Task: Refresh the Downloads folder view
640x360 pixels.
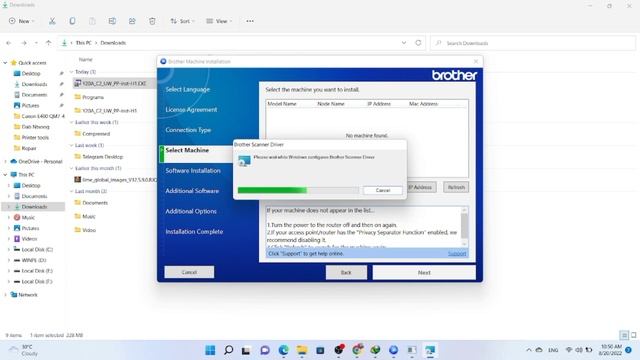Action: point(418,43)
